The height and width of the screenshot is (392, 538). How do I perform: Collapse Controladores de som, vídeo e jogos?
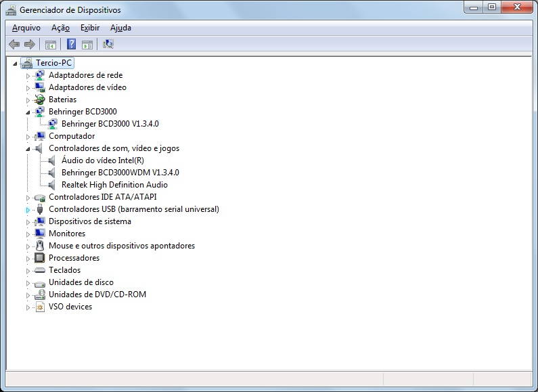(x=28, y=149)
